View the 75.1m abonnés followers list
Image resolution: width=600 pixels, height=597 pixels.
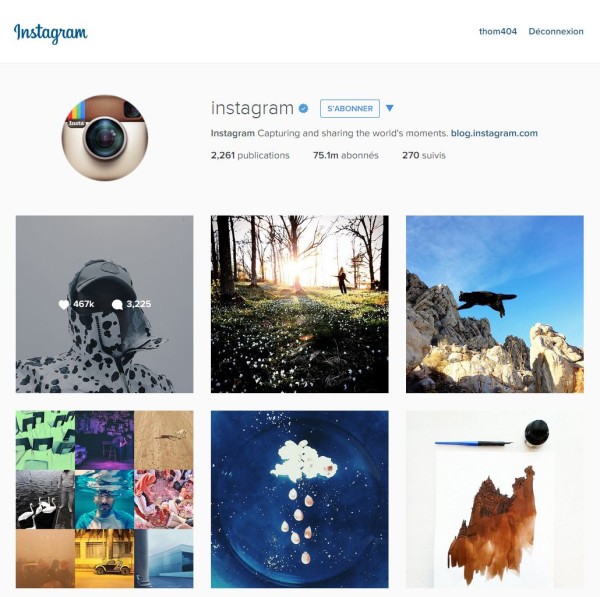click(x=346, y=155)
